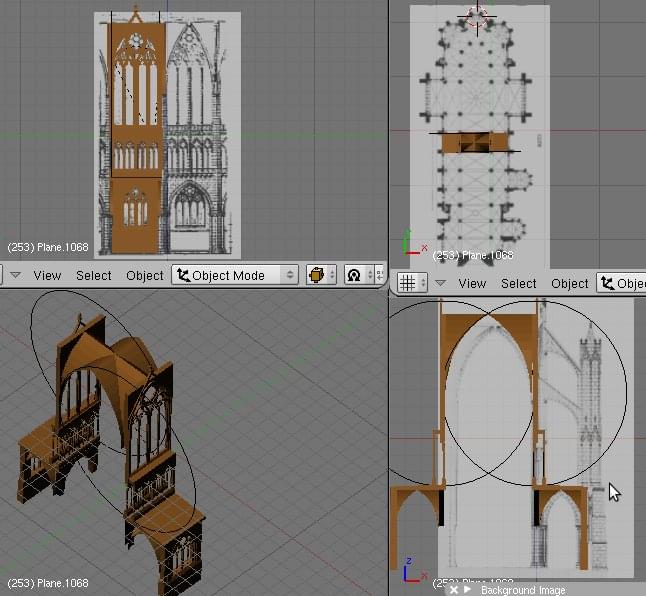Open Object menu in top viewport header

click(x=569, y=283)
